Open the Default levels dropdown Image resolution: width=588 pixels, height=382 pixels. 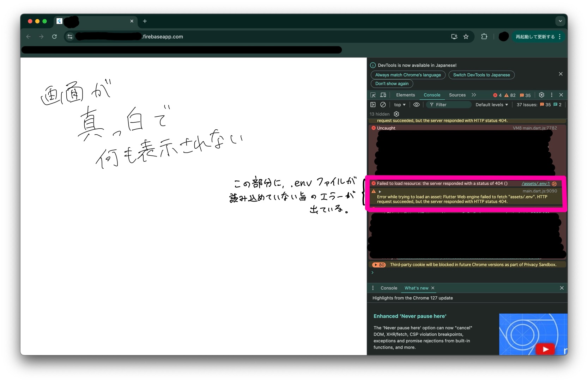tap(492, 105)
